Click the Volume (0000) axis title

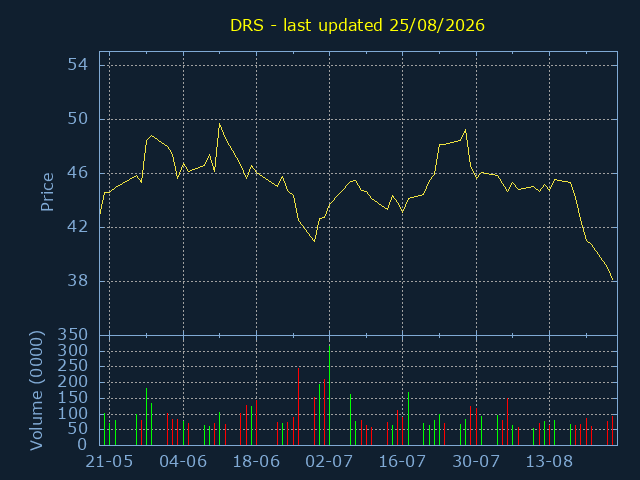(x=36, y=391)
